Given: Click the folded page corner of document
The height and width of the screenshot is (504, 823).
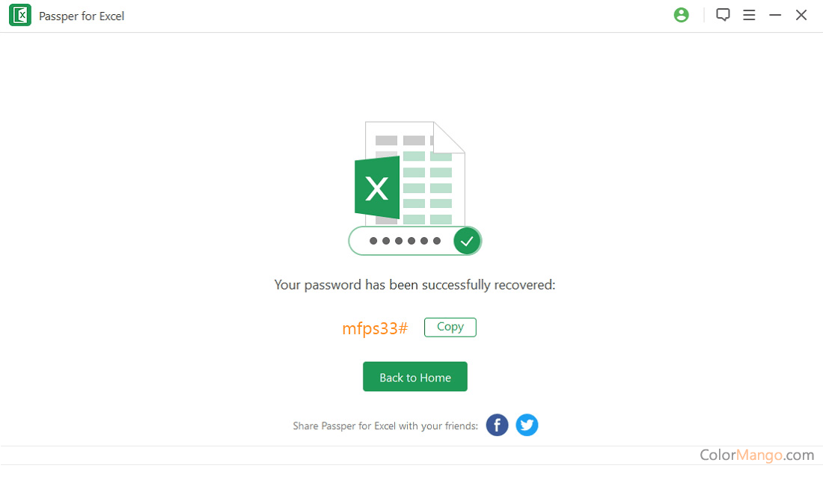Looking at the screenshot, I should point(450,137).
